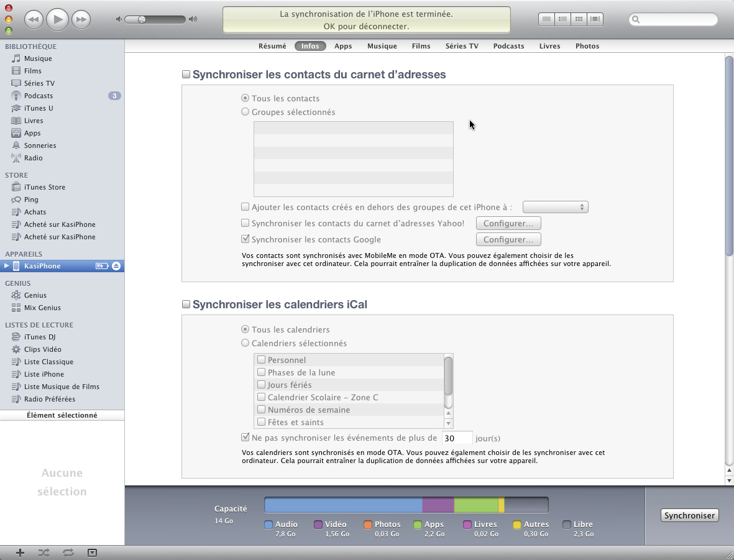The width and height of the screenshot is (734, 560).
Task: Select Groupes sélectionnés radio button
Action: (x=245, y=112)
